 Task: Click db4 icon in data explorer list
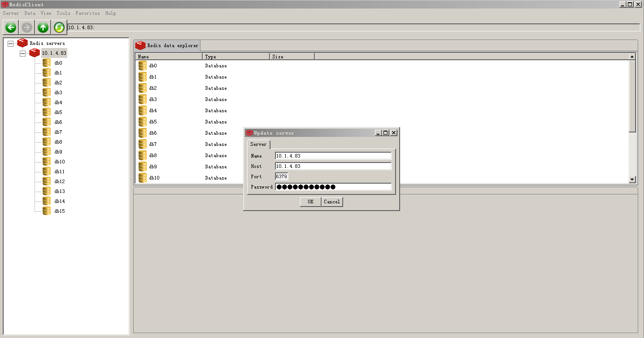click(143, 110)
